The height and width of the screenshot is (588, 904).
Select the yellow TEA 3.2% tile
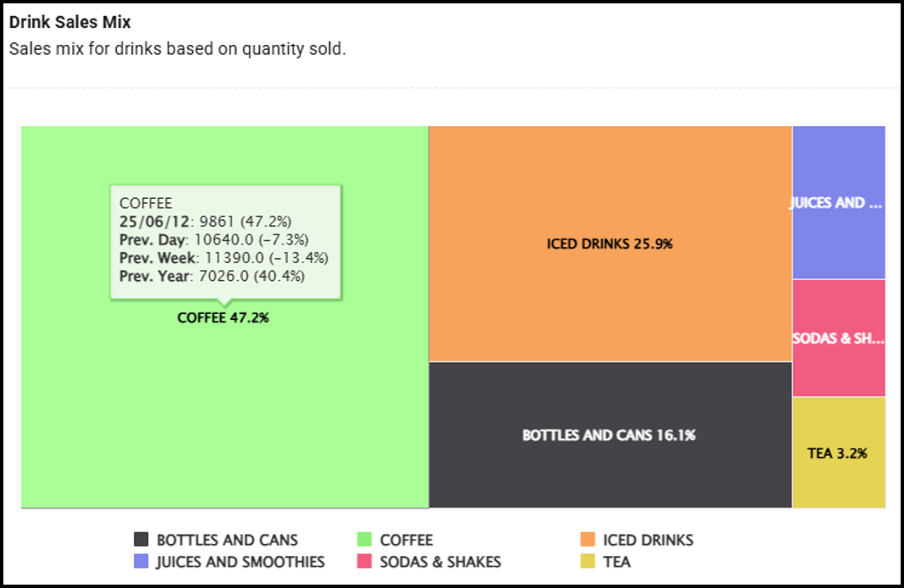pos(839,453)
